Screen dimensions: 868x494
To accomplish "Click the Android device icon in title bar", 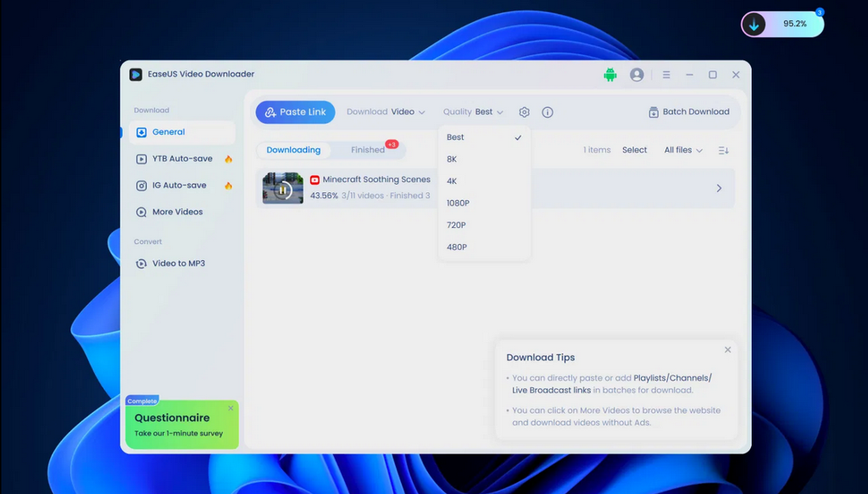I will click(x=609, y=75).
